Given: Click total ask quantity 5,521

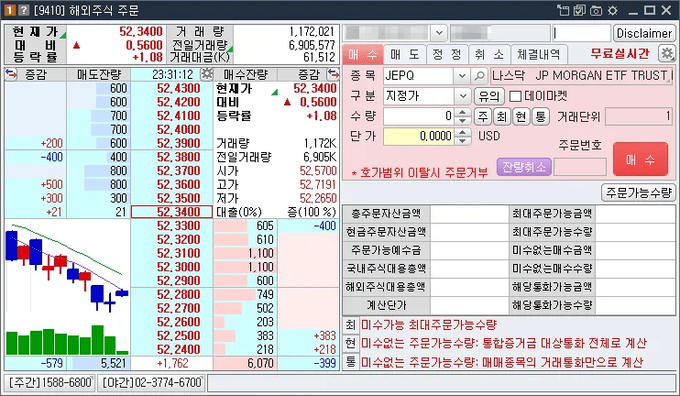Looking at the screenshot, I should point(99,363).
